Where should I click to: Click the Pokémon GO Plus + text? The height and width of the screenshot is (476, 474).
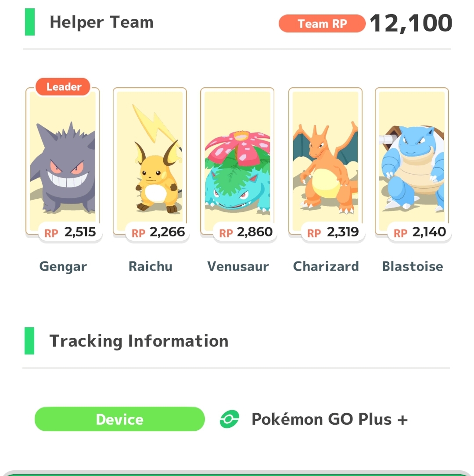click(x=330, y=419)
